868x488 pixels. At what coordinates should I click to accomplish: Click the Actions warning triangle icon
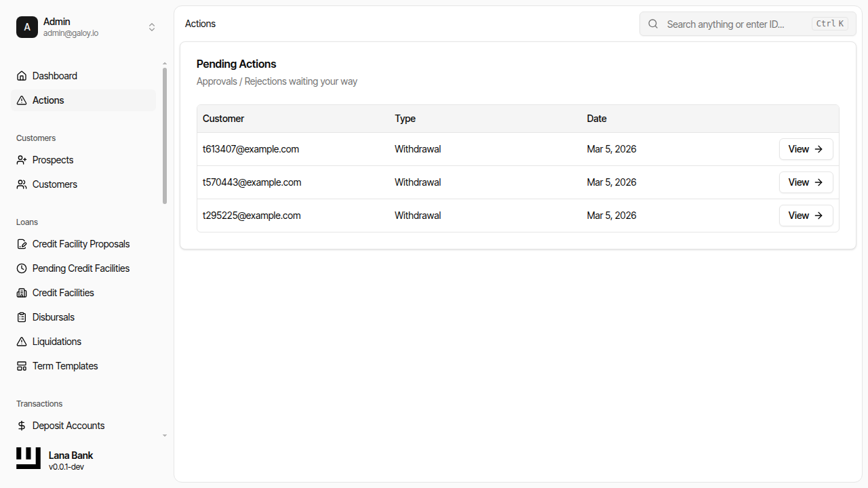[x=21, y=100]
